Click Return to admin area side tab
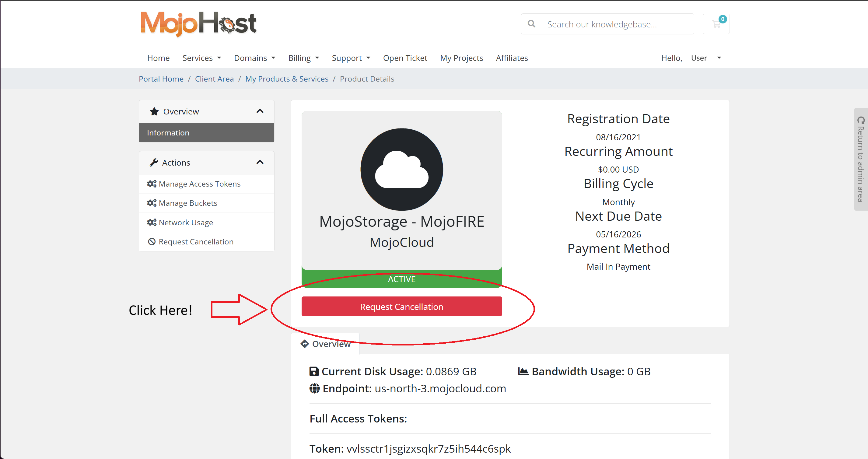The height and width of the screenshot is (459, 868). (x=861, y=159)
